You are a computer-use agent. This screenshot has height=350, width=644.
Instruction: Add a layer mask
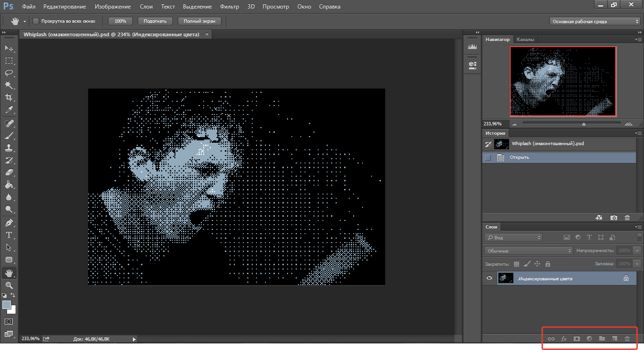576,339
